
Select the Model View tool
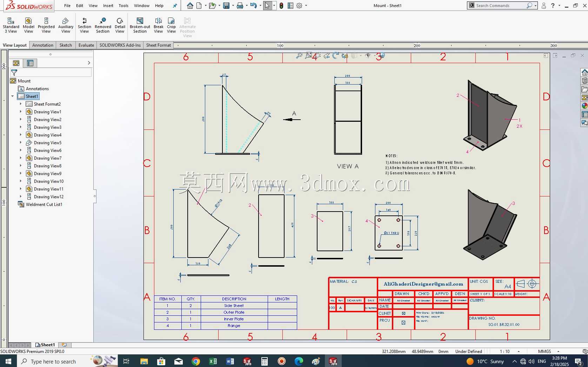tap(28, 25)
